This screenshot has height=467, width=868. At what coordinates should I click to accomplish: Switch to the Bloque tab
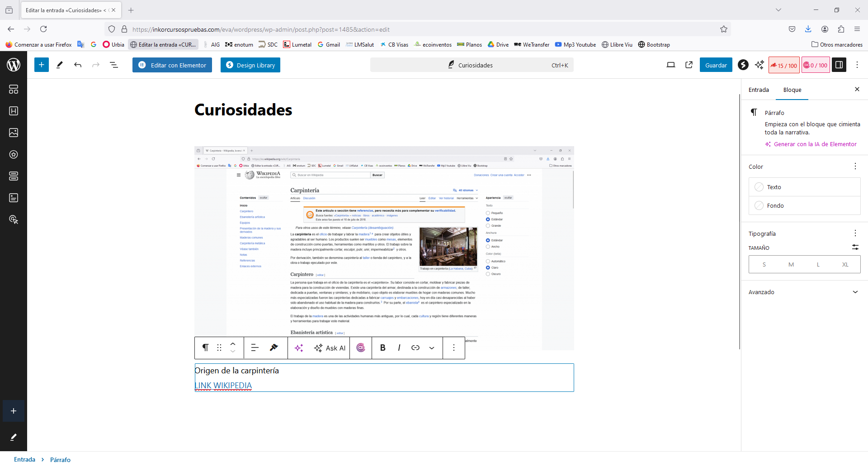(792, 90)
